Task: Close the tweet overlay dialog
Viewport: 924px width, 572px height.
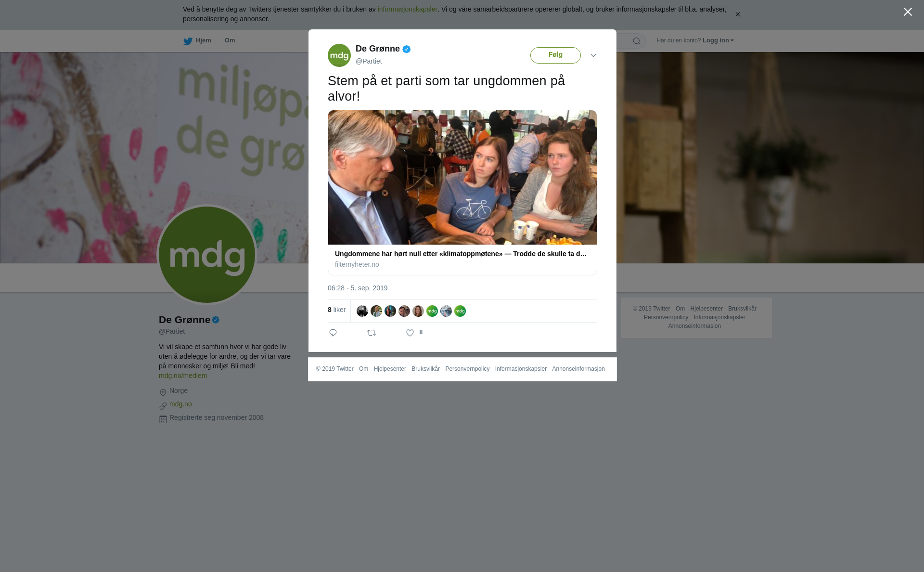Action: [x=908, y=12]
